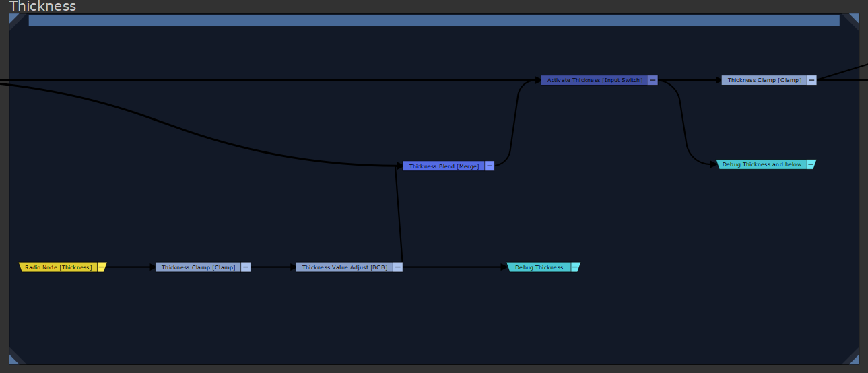
Task: Collapse the Debug Thickness node
Action: [x=575, y=267]
